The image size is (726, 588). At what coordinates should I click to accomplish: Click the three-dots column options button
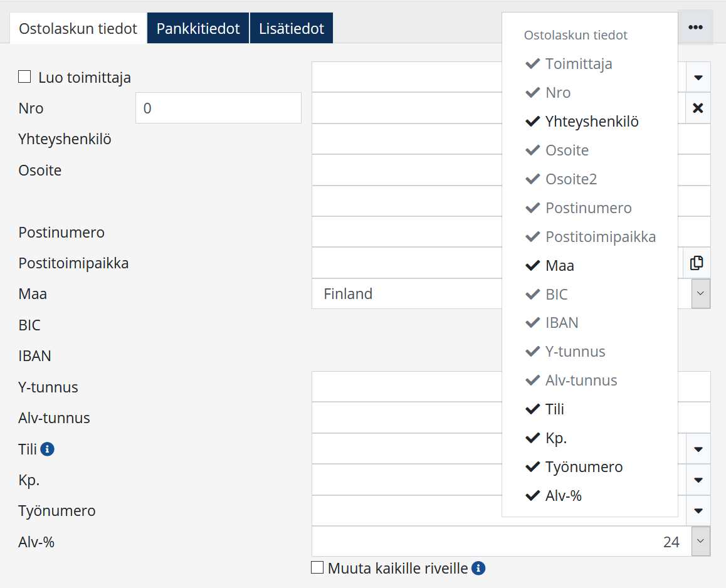pyautogui.click(x=695, y=28)
